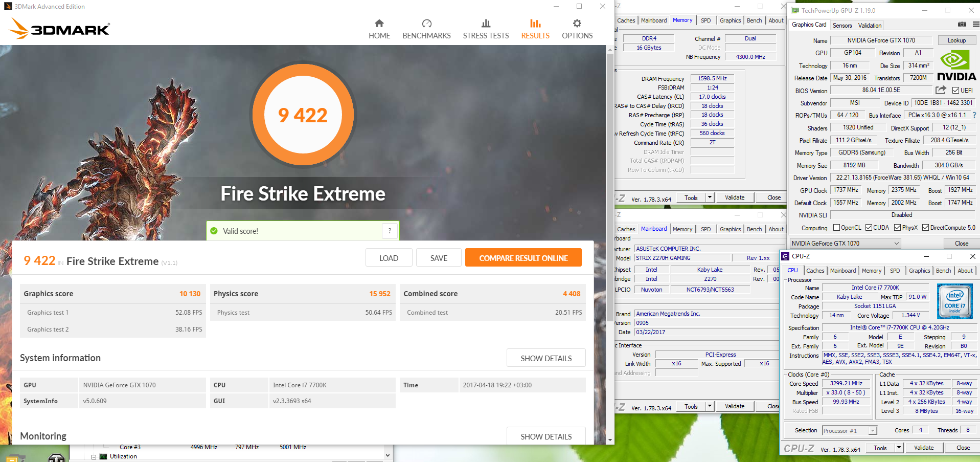Open the BENCHMARKS section in 3DMark
This screenshot has width=980, height=462.
[426, 29]
